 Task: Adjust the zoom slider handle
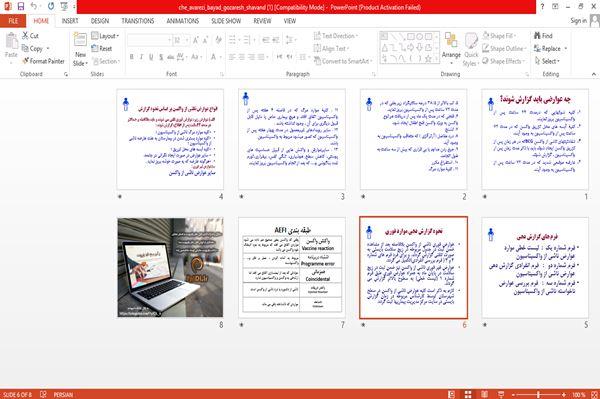tap(538, 394)
